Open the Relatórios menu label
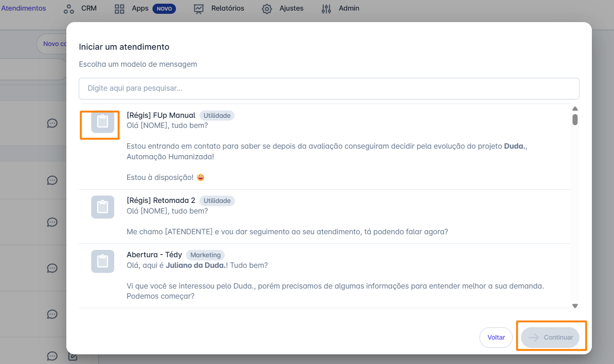The width and height of the screenshot is (614, 364). click(228, 8)
